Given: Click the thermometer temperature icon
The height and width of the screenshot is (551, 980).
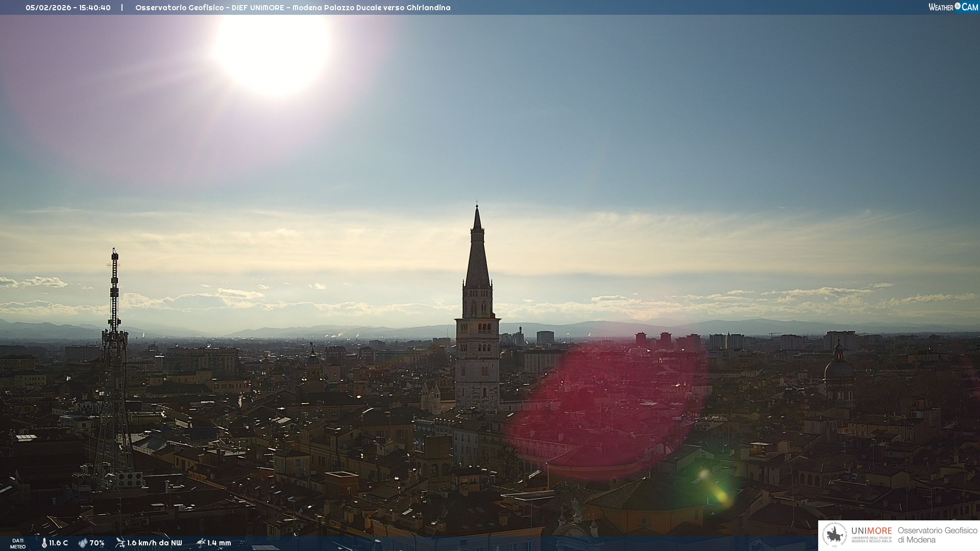Looking at the screenshot, I should [x=44, y=543].
